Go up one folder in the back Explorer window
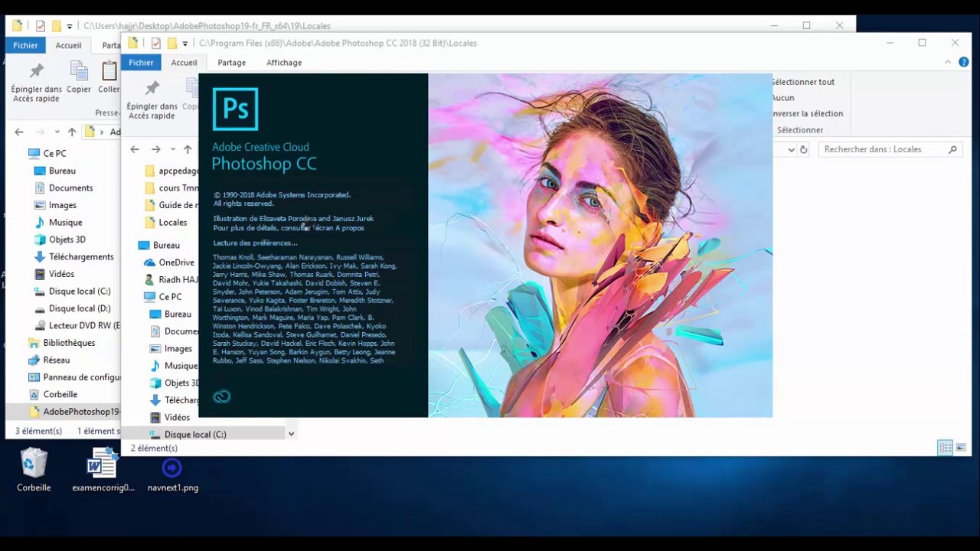980x551 pixels. (71, 132)
